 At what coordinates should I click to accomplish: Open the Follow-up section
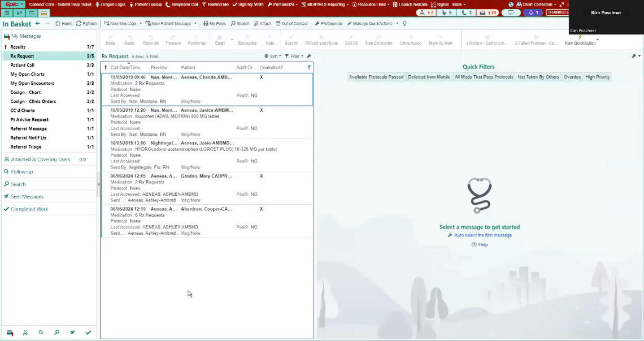[x=49, y=172]
